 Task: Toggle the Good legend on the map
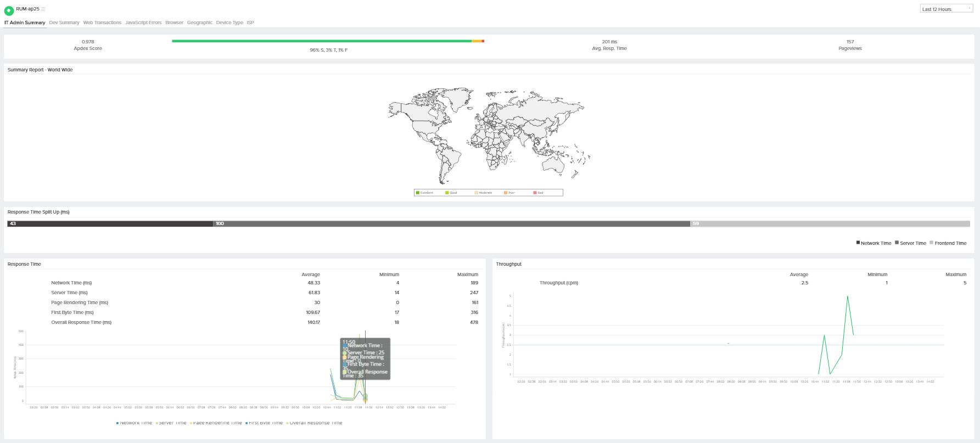coord(451,193)
